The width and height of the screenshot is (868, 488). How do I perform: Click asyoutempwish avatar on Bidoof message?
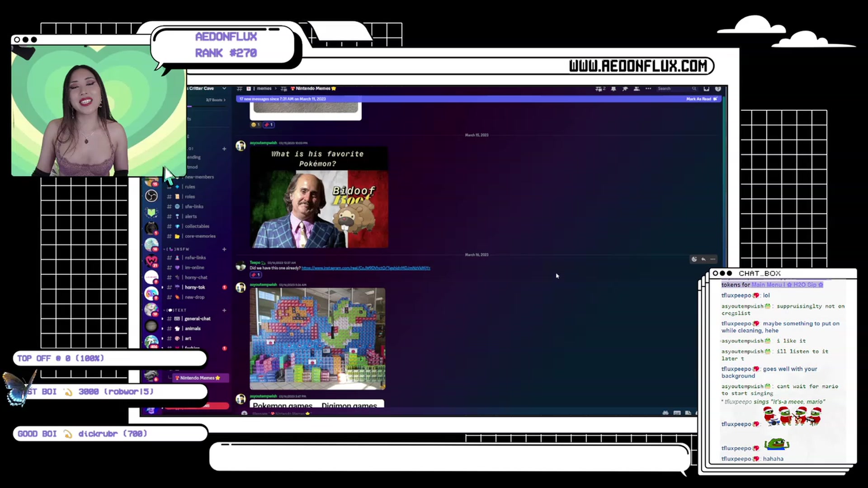click(x=241, y=145)
